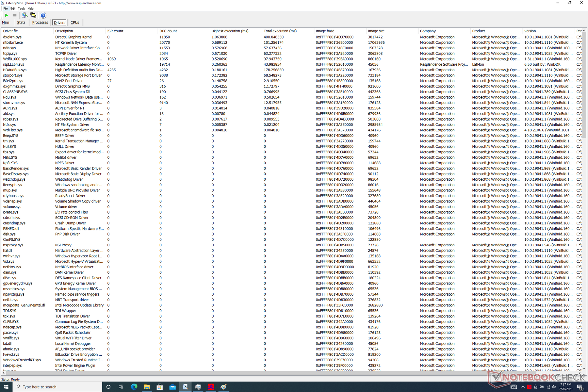This screenshot has height=392, width=588.
Task: Click the driver list scroll down arrow
Action: (x=584, y=368)
